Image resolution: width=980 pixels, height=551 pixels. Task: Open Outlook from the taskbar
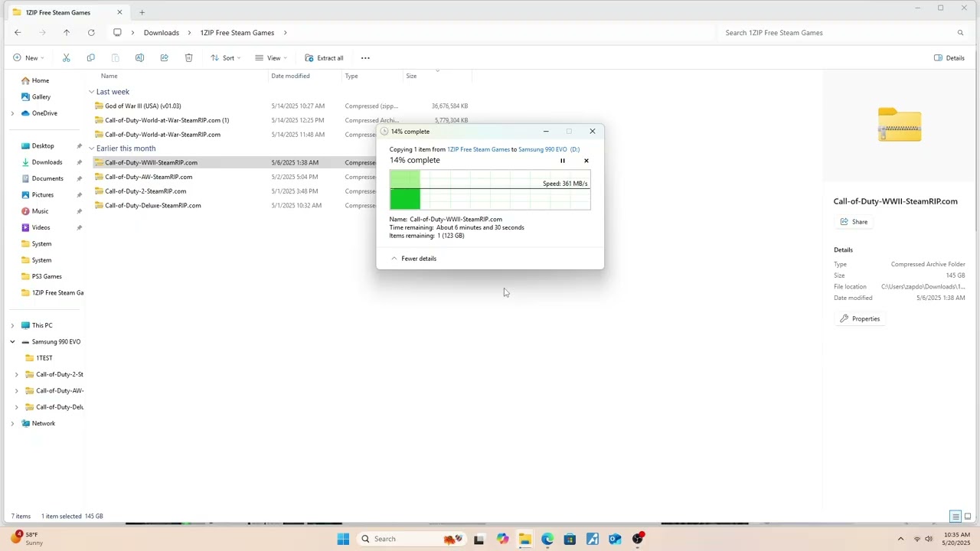[x=615, y=540]
